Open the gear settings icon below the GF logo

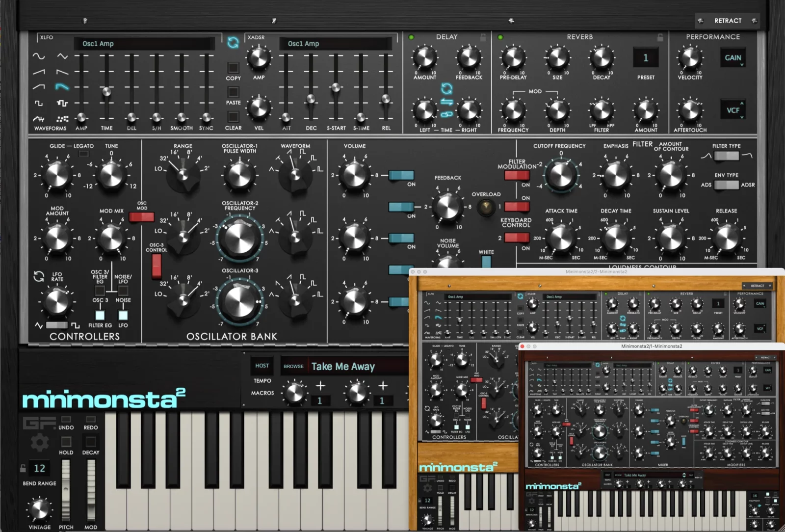pos(39,442)
